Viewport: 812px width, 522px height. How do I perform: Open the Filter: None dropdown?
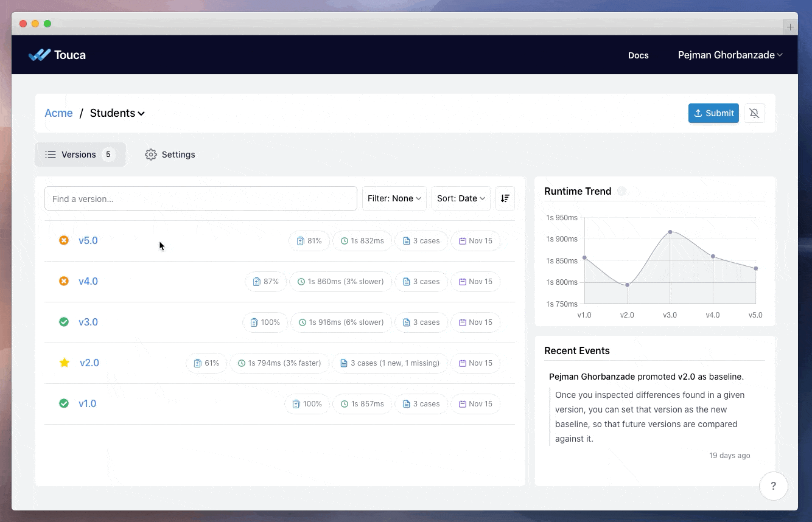click(394, 198)
